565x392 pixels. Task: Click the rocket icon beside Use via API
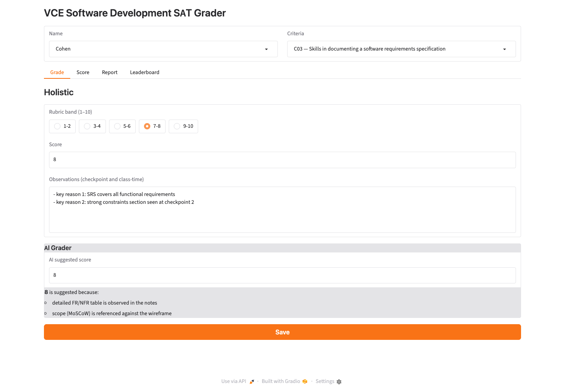252,382
